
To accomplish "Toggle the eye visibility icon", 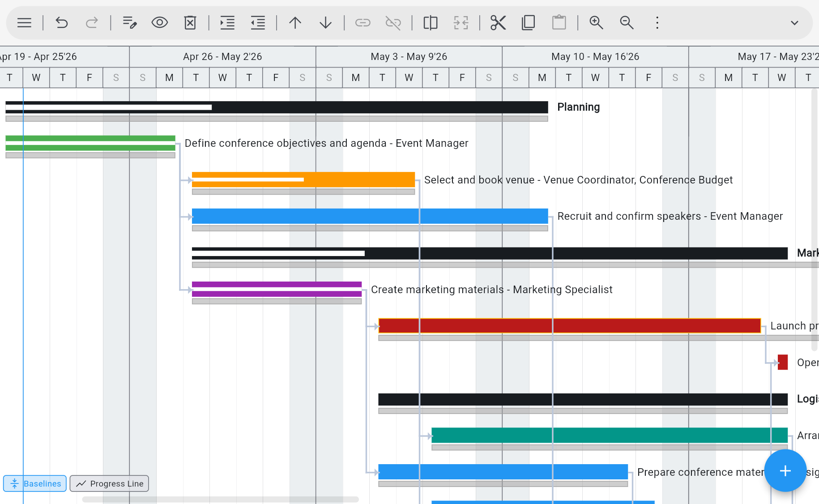I will (x=159, y=22).
